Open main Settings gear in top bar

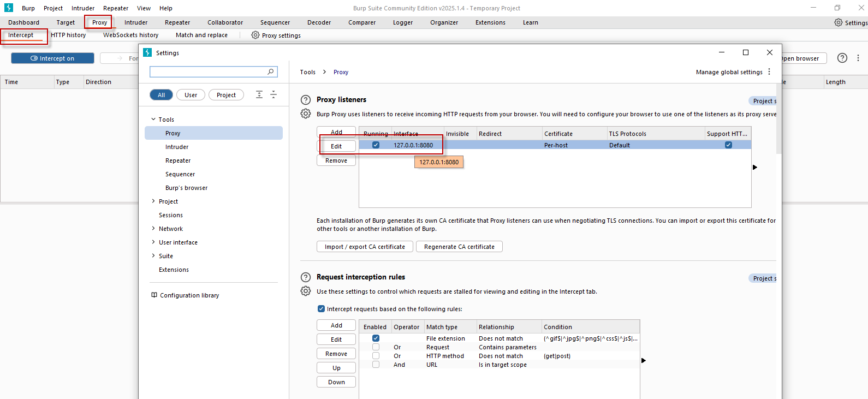[x=838, y=22]
